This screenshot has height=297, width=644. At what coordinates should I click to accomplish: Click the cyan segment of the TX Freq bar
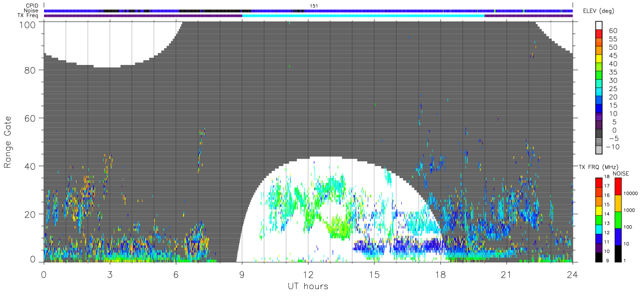pos(363,16)
